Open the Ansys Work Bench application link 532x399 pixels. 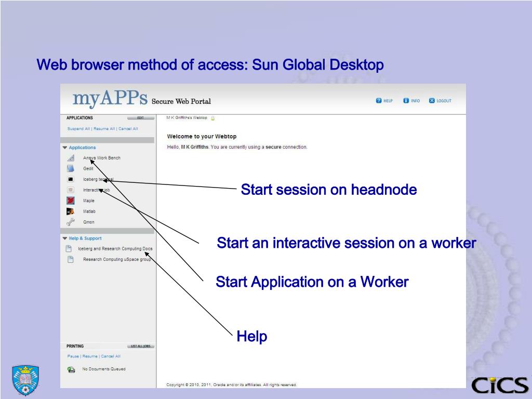(102, 158)
